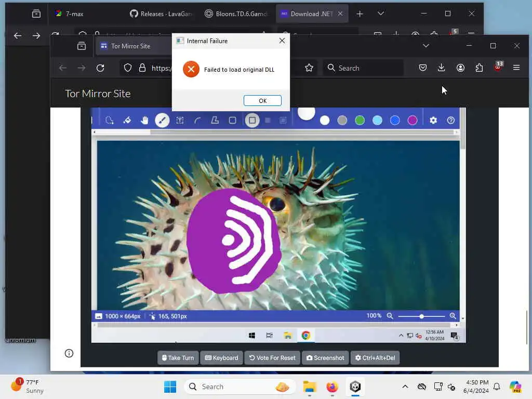532x399 pixels.
Task: Select the text box tool
Action: (180, 120)
